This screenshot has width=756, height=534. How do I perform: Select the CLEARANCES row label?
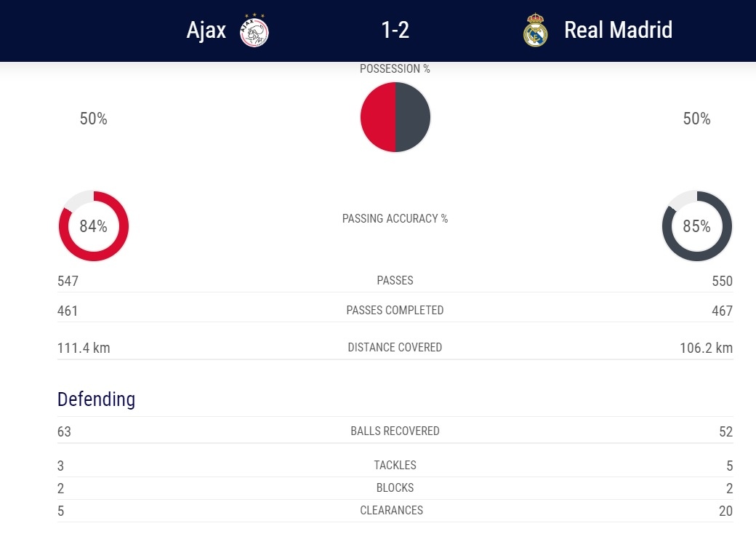coord(392,511)
